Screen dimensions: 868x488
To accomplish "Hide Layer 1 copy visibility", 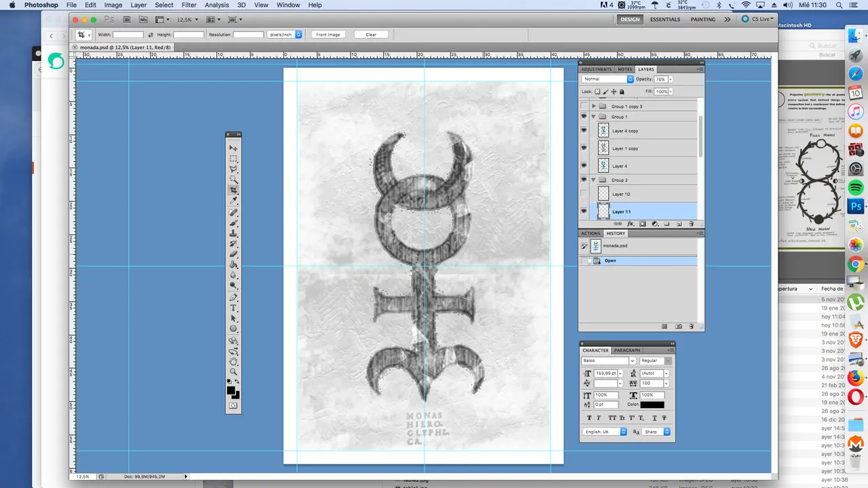I will [x=584, y=148].
